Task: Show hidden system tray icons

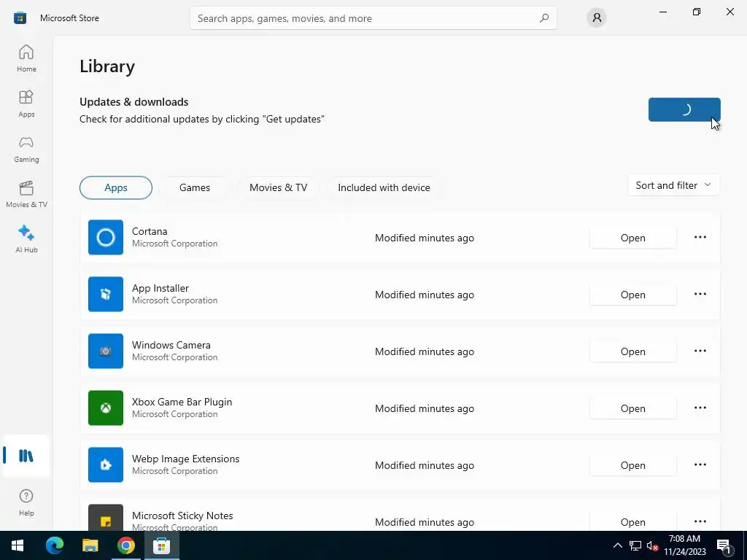Action: (617, 545)
